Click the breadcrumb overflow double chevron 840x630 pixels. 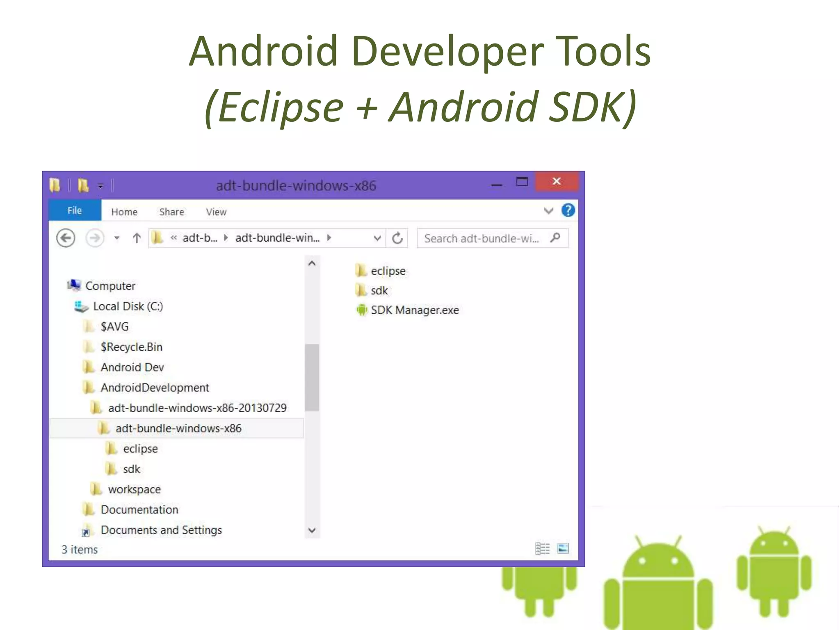coord(174,238)
